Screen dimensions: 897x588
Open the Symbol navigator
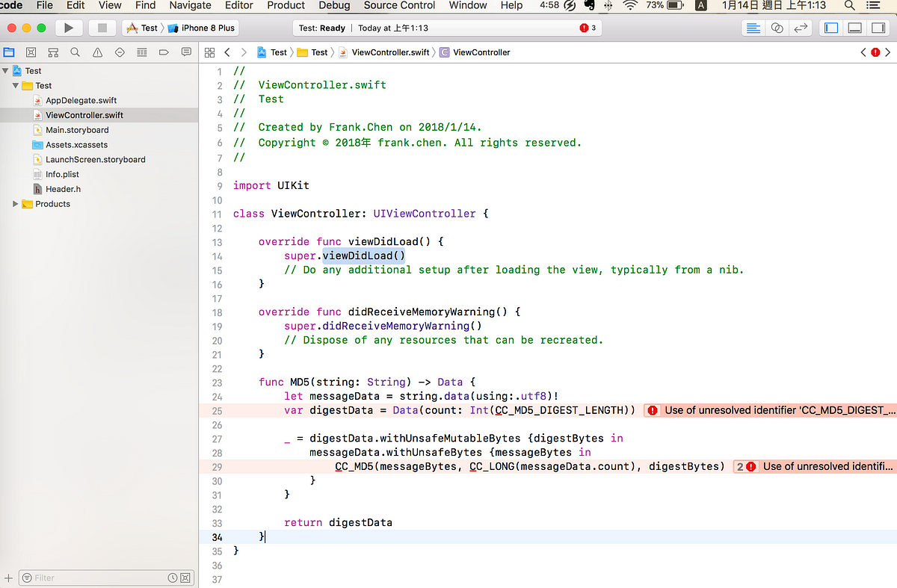53,52
